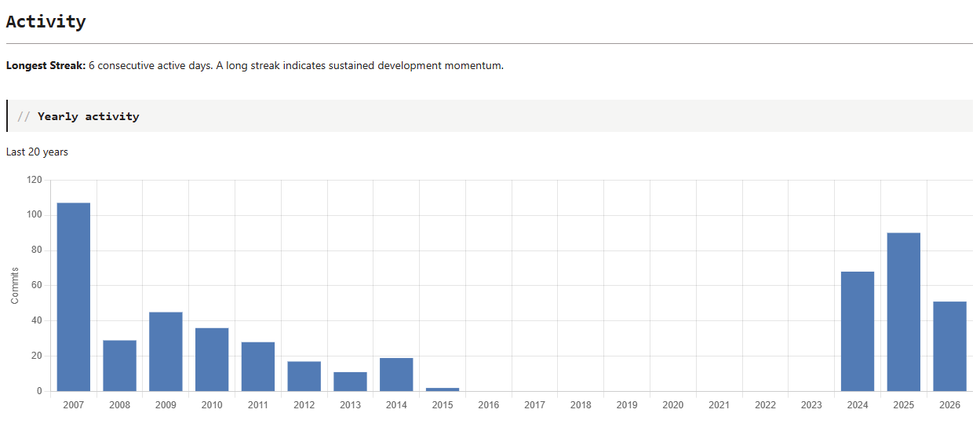Viewport: 980px width, 424px height.
Task: Click the 100 y-axis value
Action: click(x=35, y=215)
